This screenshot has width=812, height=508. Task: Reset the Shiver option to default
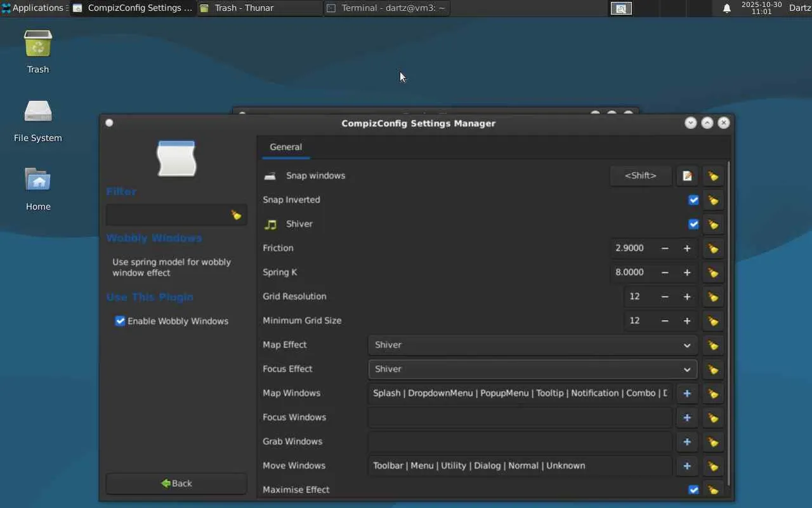(713, 224)
